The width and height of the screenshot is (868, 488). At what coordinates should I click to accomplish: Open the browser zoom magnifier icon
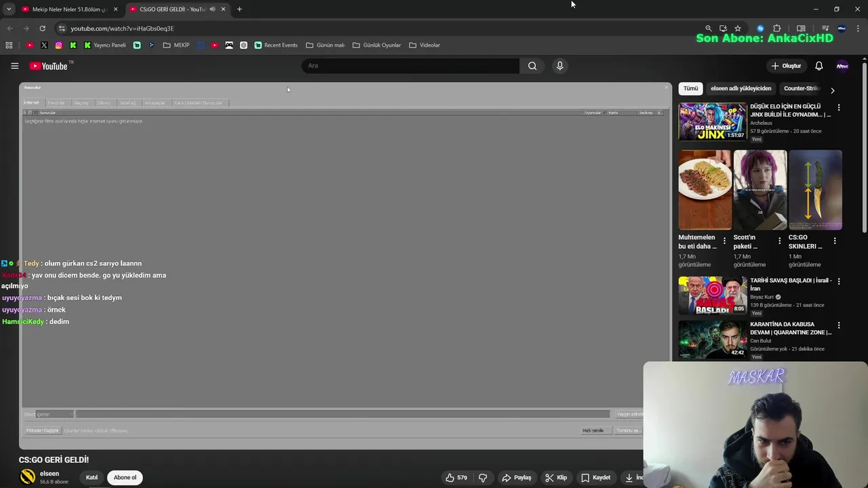[x=709, y=28]
